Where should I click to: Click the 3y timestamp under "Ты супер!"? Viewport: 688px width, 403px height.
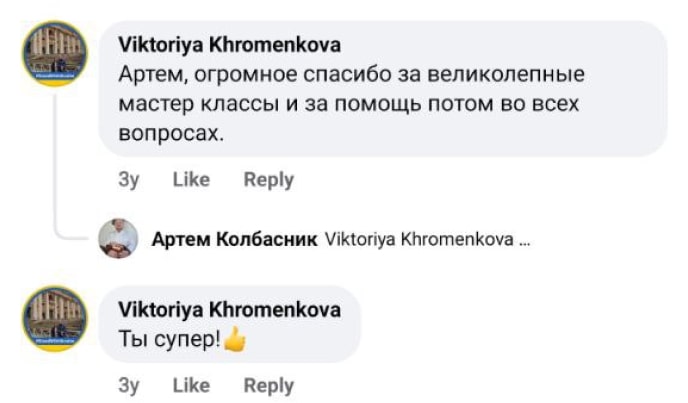pyautogui.click(x=129, y=385)
